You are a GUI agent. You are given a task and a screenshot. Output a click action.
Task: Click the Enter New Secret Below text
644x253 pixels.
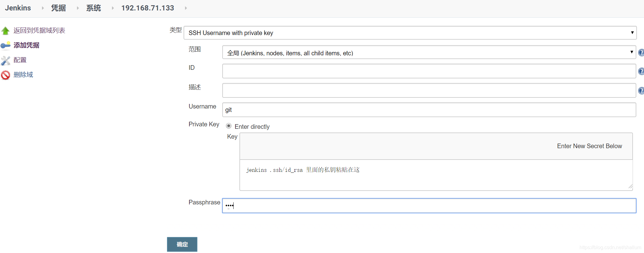[589, 146]
